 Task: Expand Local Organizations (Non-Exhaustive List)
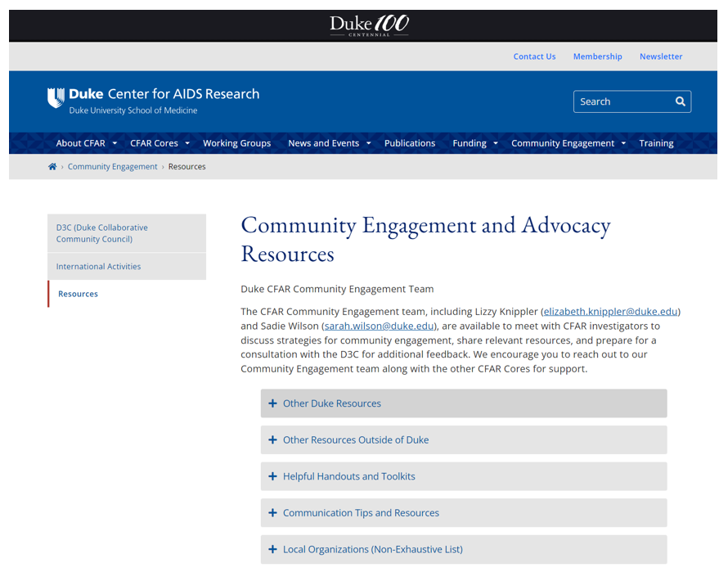[x=464, y=549]
